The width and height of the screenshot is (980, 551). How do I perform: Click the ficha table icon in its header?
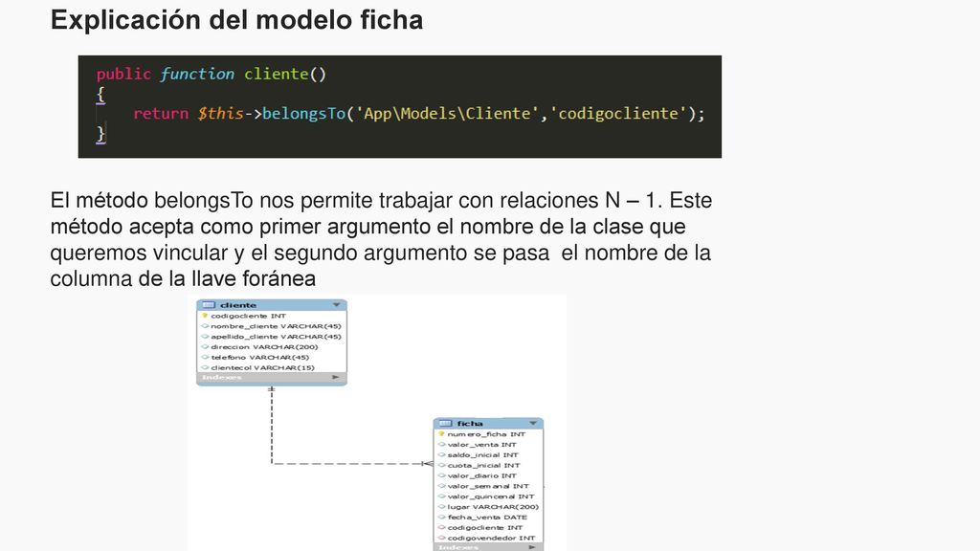tap(446, 423)
